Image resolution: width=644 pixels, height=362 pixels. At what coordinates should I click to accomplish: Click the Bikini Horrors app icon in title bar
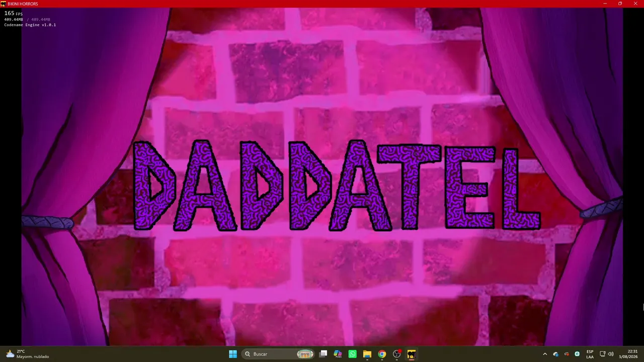coord(4,4)
